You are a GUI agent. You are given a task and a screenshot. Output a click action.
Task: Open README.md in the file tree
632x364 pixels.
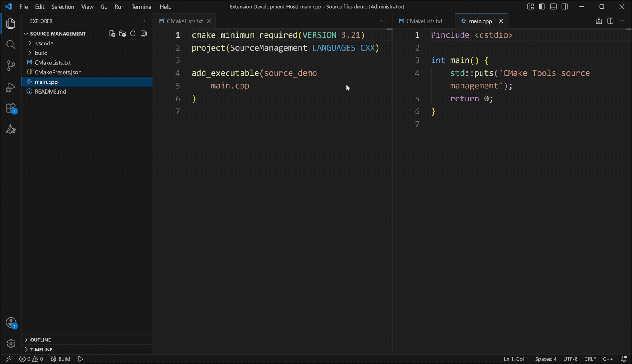tap(87, 92)
